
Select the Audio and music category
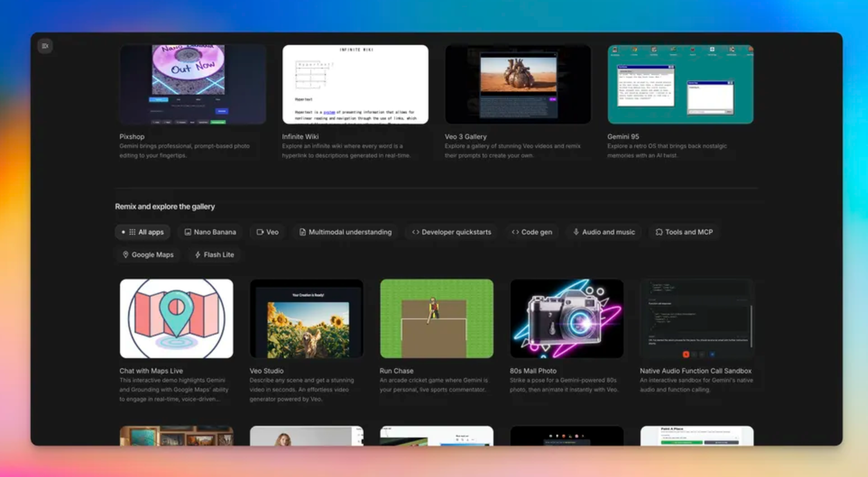coord(603,232)
